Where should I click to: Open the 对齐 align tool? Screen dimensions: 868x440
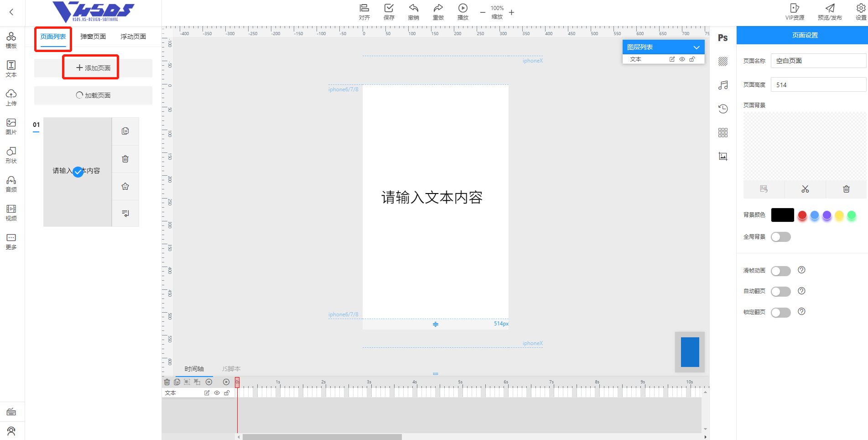pos(364,12)
